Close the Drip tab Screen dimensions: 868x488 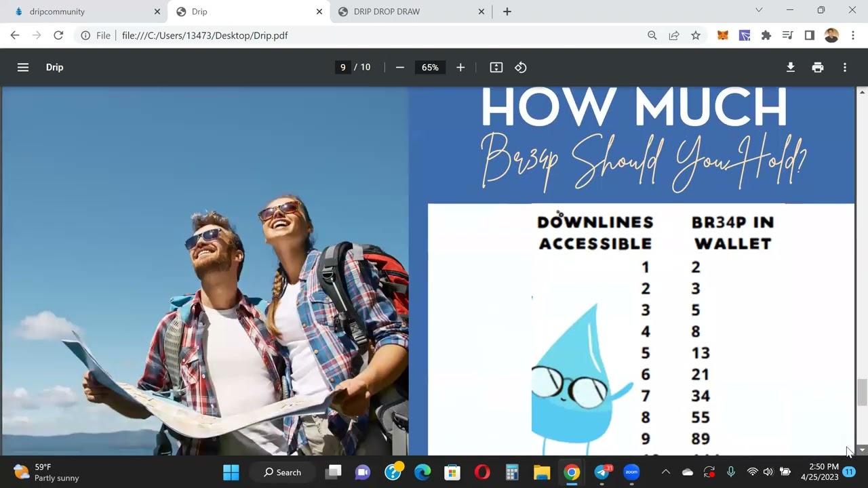coord(319,12)
